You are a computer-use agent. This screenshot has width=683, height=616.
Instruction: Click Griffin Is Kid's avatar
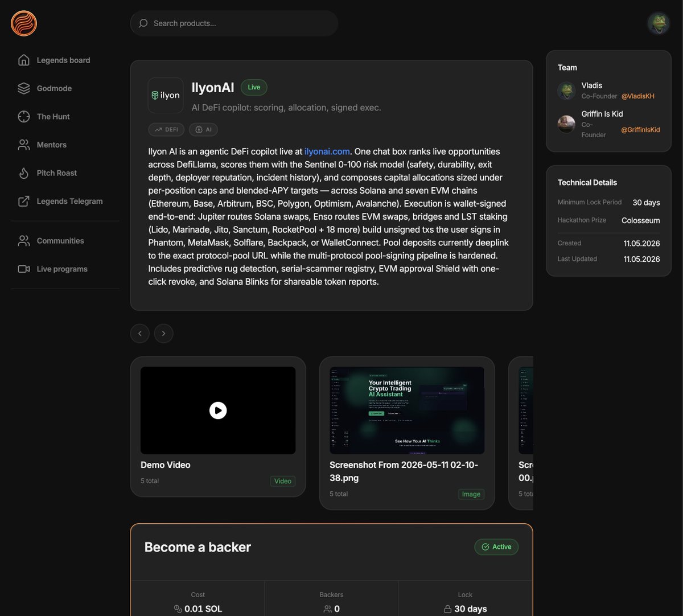566,124
